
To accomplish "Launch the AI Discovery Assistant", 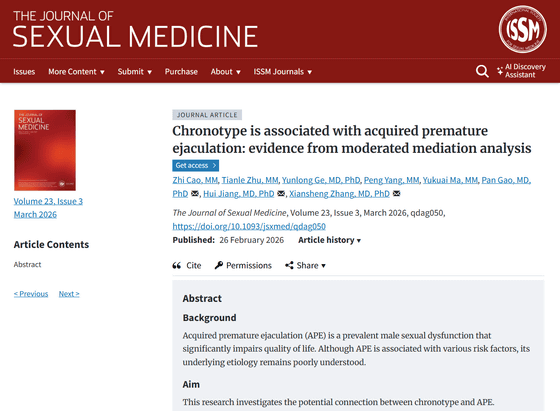I will 521,71.
